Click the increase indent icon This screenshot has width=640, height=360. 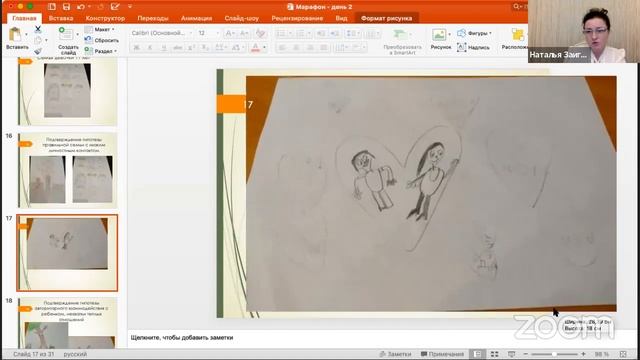pyautogui.click(x=334, y=33)
